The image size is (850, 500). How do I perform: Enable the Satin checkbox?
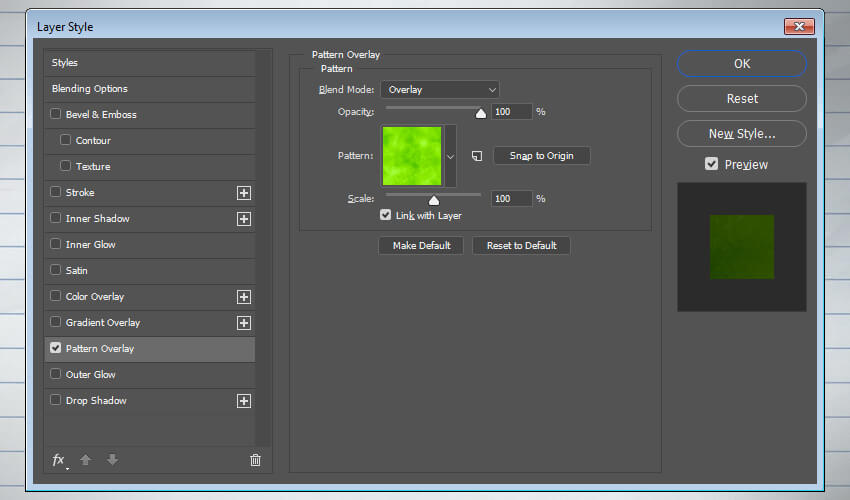coord(55,270)
